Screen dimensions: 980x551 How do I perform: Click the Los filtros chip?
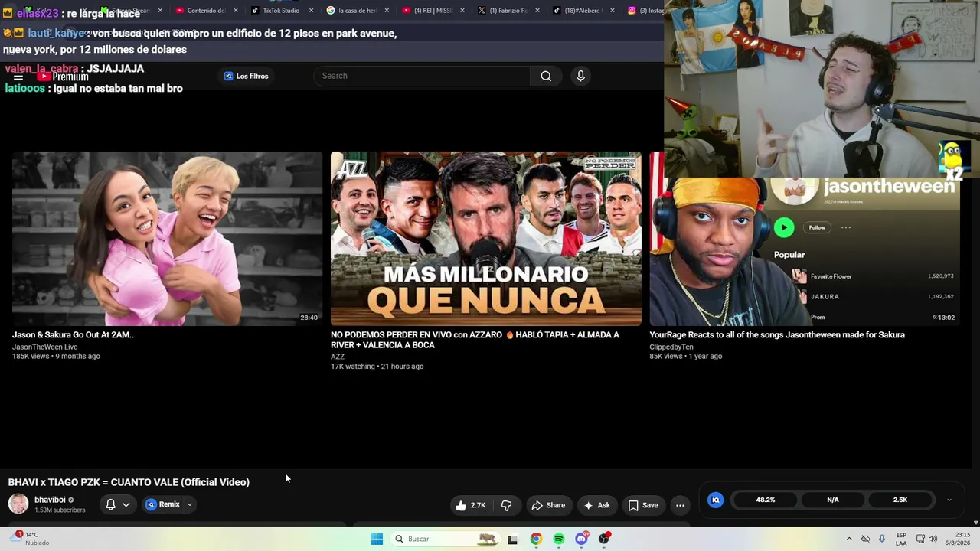point(247,76)
